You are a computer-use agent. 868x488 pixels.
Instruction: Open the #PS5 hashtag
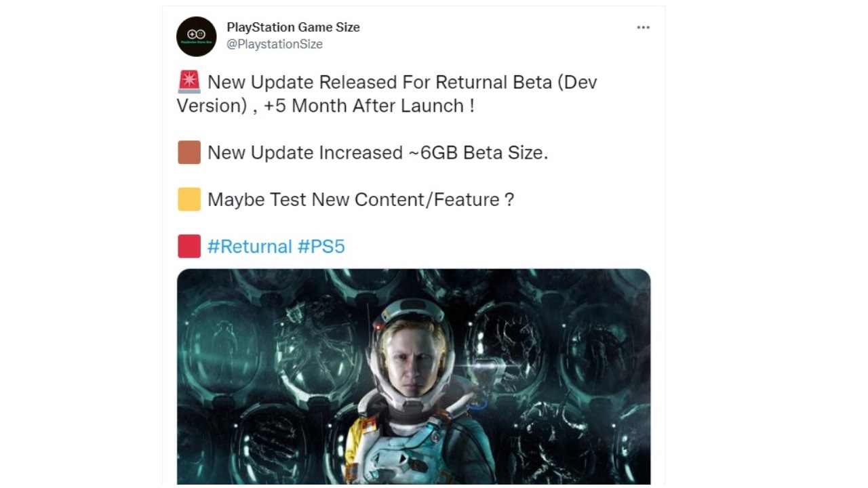[321, 246]
